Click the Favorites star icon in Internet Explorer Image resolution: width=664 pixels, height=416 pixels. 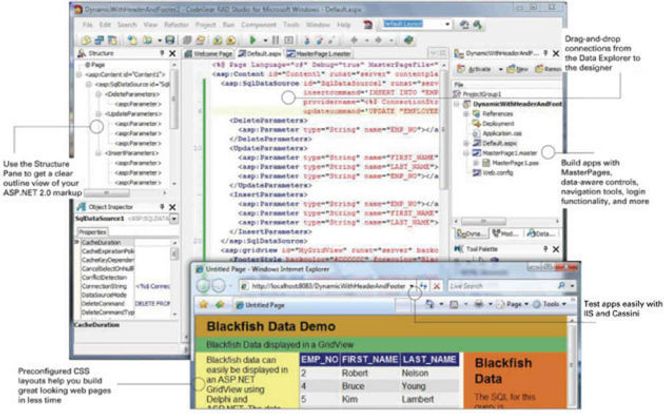click(204, 305)
